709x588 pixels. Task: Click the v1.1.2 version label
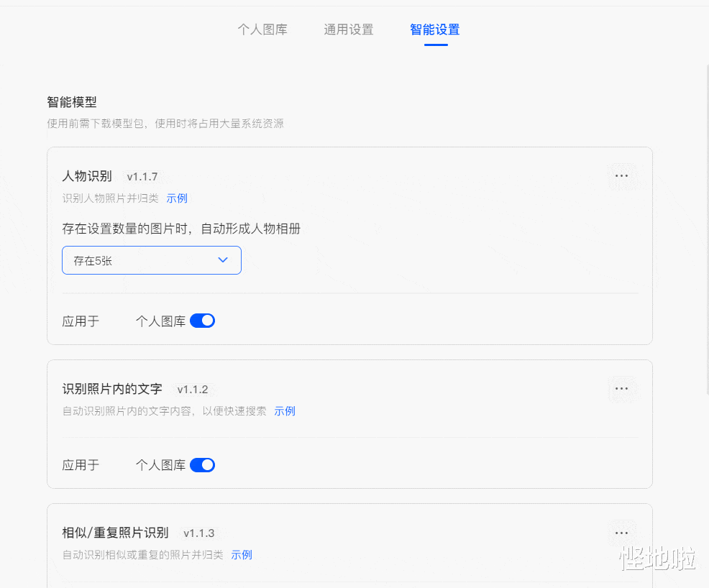193,390
